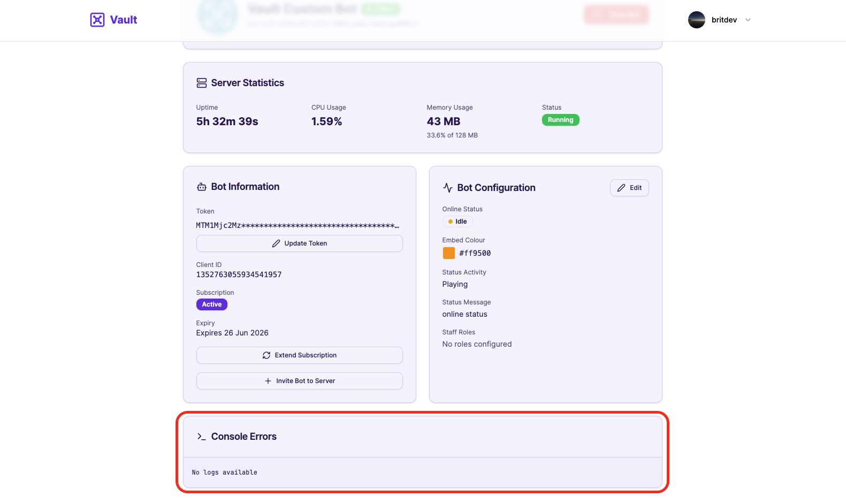This screenshot has height=504, width=846.
Task: Click the pencil icon in Update Token
Action: [x=276, y=243]
